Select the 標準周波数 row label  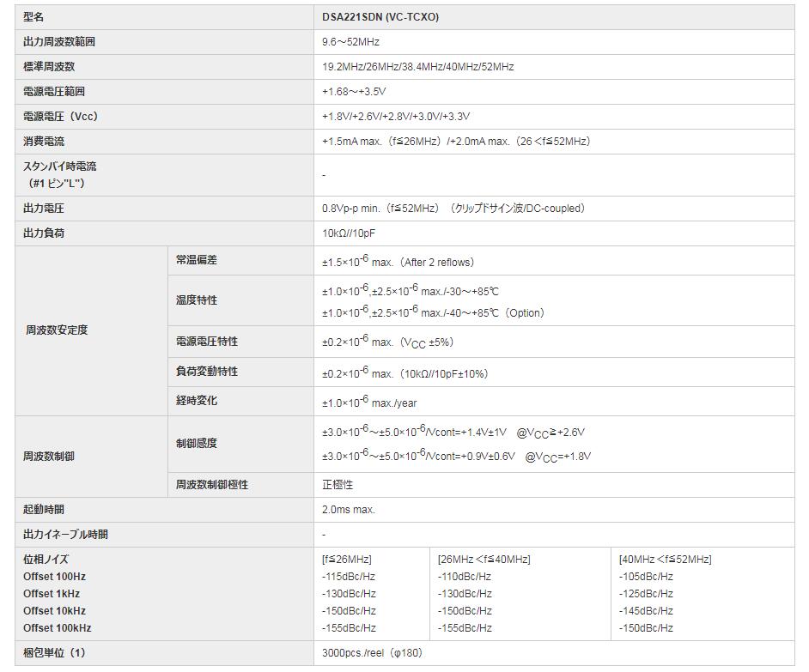pos(49,67)
